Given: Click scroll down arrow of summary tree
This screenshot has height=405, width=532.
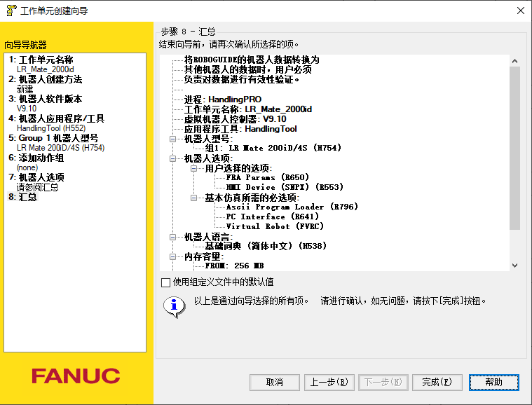Looking at the screenshot, I should [514, 266].
